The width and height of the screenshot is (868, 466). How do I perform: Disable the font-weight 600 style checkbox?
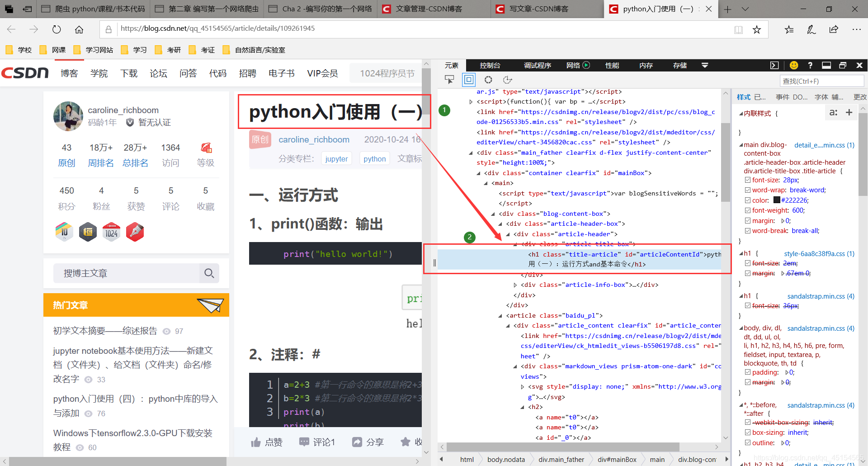(x=748, y=210)
